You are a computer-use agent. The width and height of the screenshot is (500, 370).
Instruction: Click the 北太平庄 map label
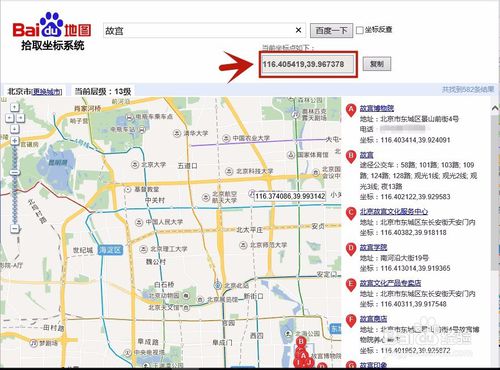pos(249,230)
